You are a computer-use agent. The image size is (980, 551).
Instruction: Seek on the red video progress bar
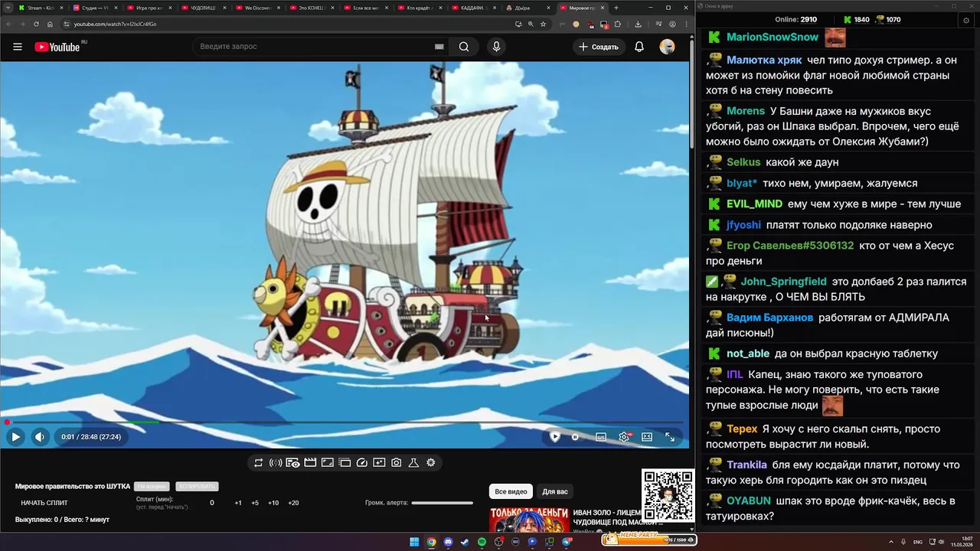(345, 422)
